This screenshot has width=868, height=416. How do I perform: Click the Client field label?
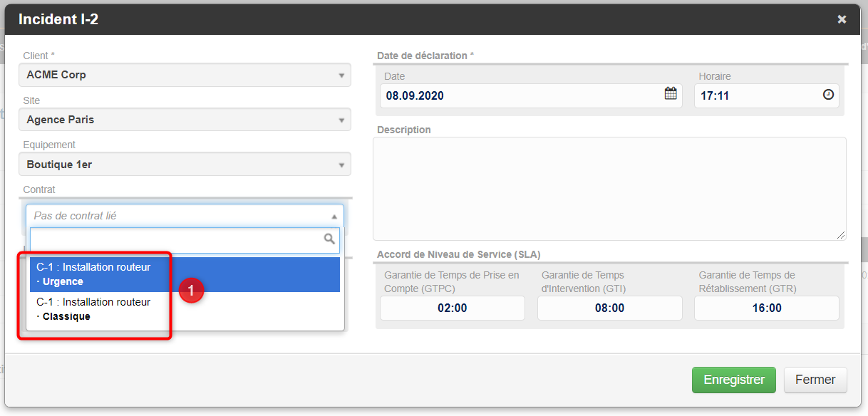39,56
